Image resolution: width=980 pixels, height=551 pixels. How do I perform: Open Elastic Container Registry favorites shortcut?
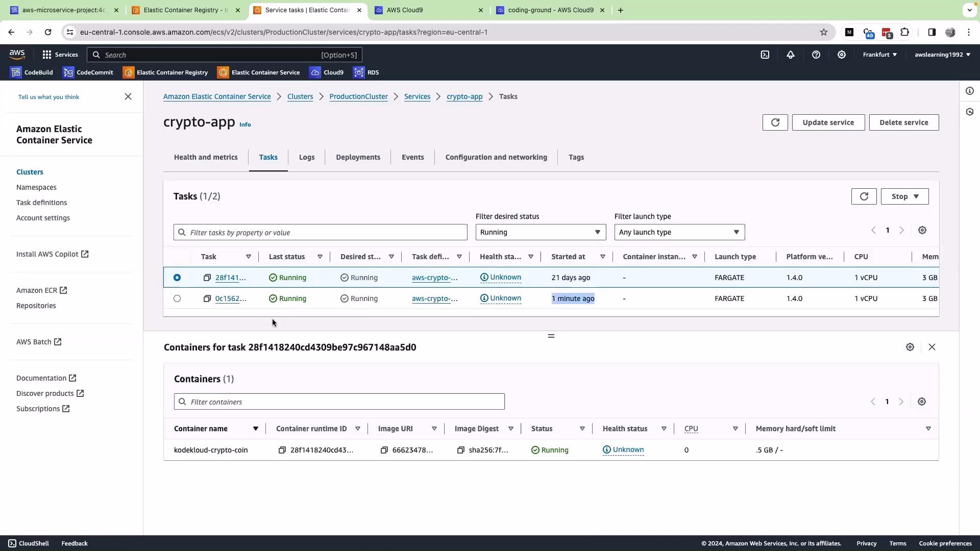[165, 72]
